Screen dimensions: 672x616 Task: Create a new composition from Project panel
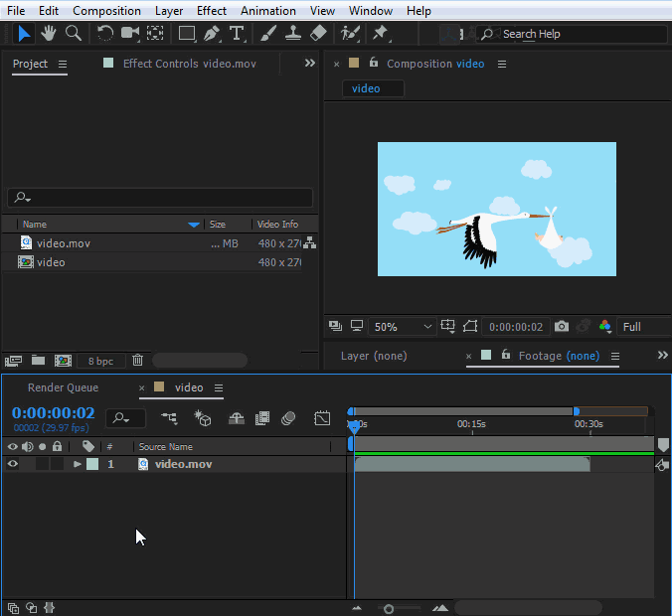point(63,361)
